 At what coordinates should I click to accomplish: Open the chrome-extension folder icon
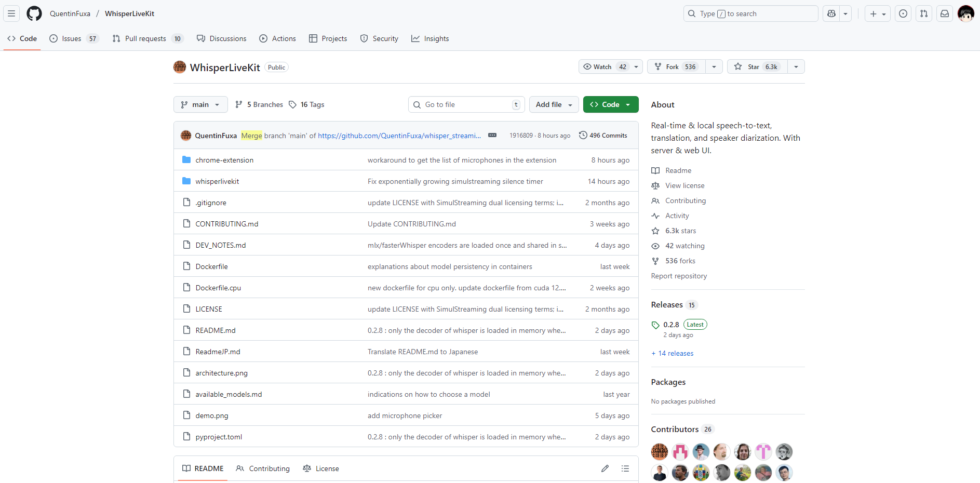click(187, 159)
